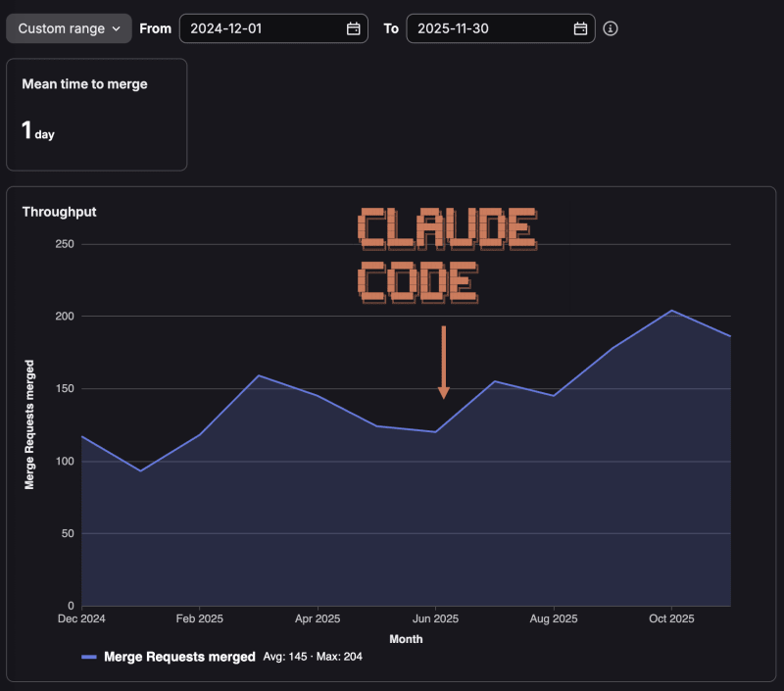This screenshot has height=691, width=784.
Task: Click the '150' y-axis label
Action: [65, 388]
